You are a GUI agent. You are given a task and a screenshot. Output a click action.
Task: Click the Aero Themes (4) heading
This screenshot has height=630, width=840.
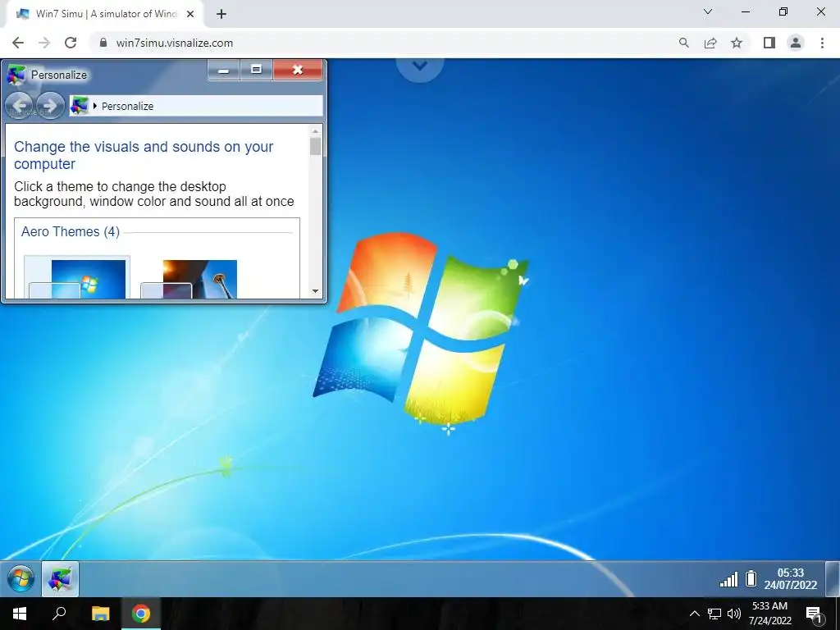pos(71,232)
